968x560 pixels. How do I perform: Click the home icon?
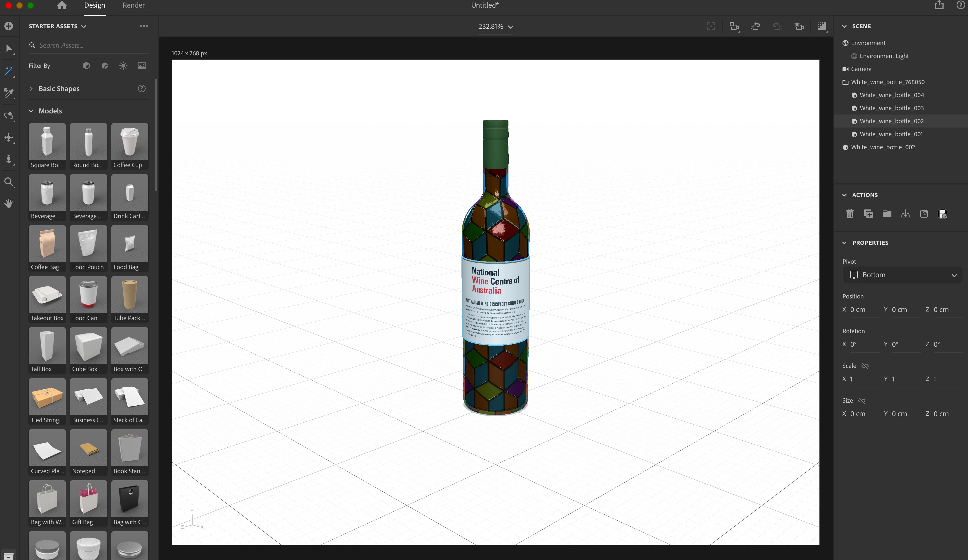click(x=61, y=5)
